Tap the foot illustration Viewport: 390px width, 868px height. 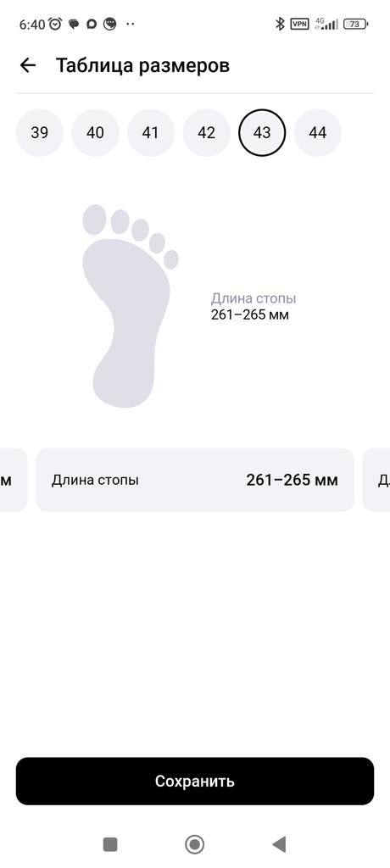pos(131,305)
